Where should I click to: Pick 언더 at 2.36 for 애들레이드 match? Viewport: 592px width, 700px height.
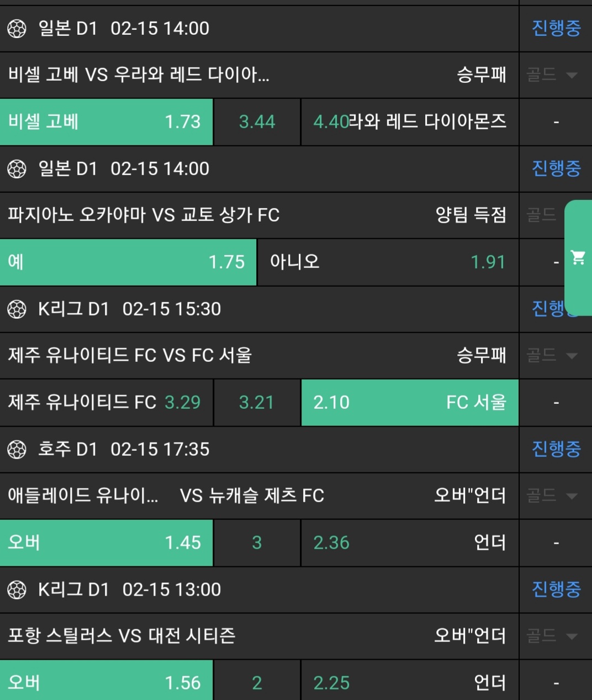tap(410, 543)
